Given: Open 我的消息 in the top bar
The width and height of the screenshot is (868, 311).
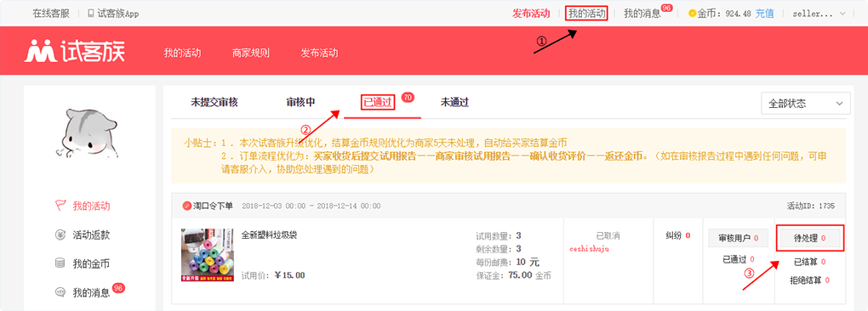Looking at the screenshot, I should click(x=642, y=14).
